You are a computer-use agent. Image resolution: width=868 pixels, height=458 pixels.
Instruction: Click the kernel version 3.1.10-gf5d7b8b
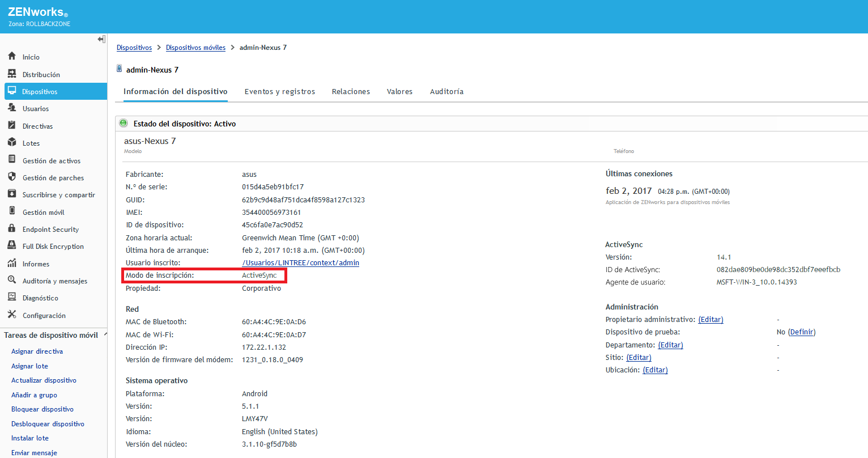[x=269, y=444]
